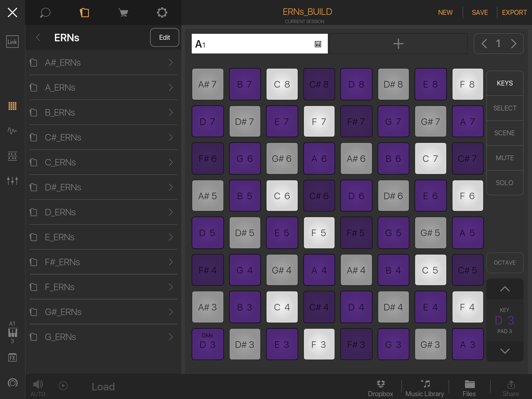The image size is (532, 399).
Task: Click EXPORT button
Action: pyautogui.click(x=514, y=12)
